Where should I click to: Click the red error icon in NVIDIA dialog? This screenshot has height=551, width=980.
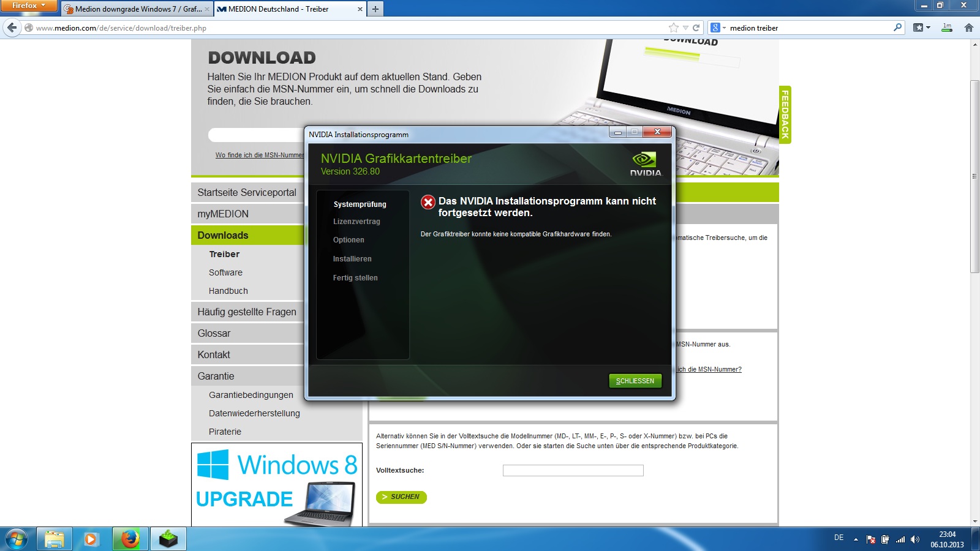coord(428,202)
